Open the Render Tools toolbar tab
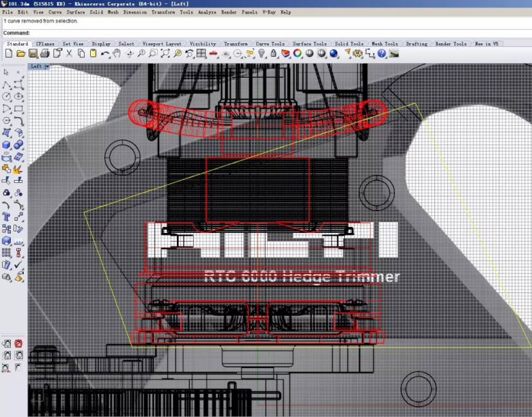Image resolution: width=532 pixels, height=417 pixels. tap(451, 44)
